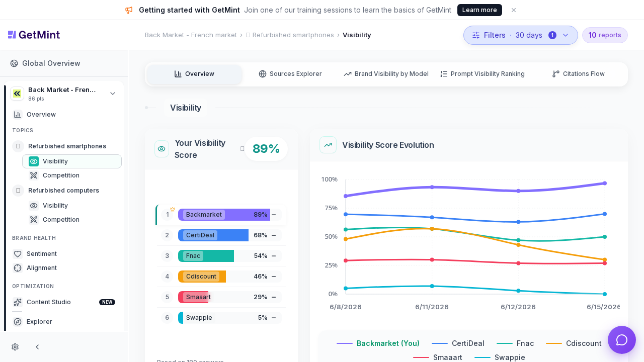
Task: Select Visibility under Refurbished computers
Action: 72,206
